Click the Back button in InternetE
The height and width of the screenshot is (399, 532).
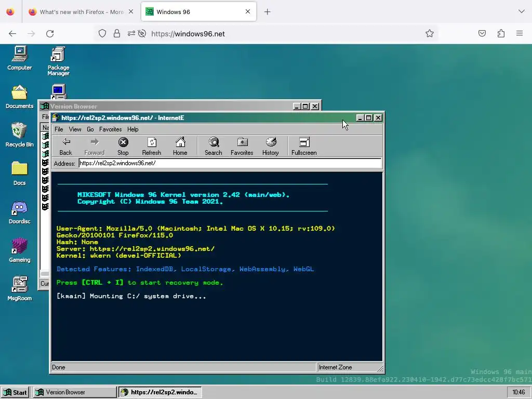pos(66,146)
